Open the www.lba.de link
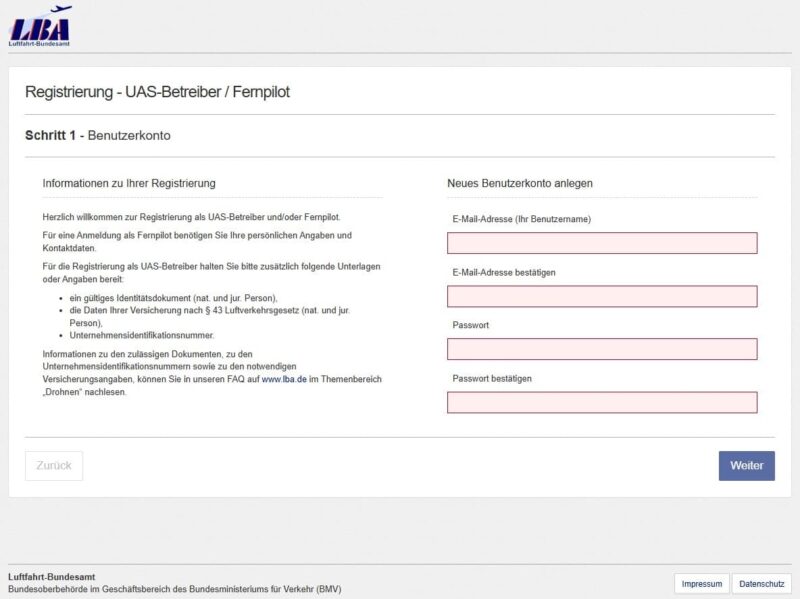Image resolution: width=800 pixels, height=599 pixels. click(284, 379)
